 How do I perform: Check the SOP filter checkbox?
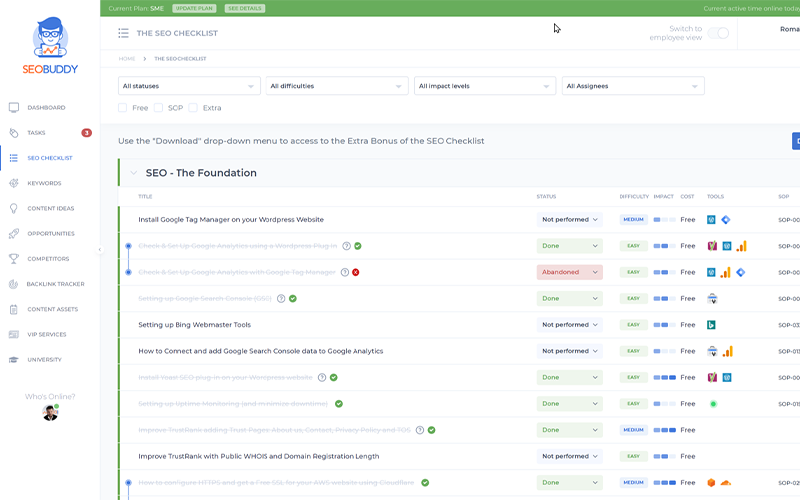click(158, 108)
